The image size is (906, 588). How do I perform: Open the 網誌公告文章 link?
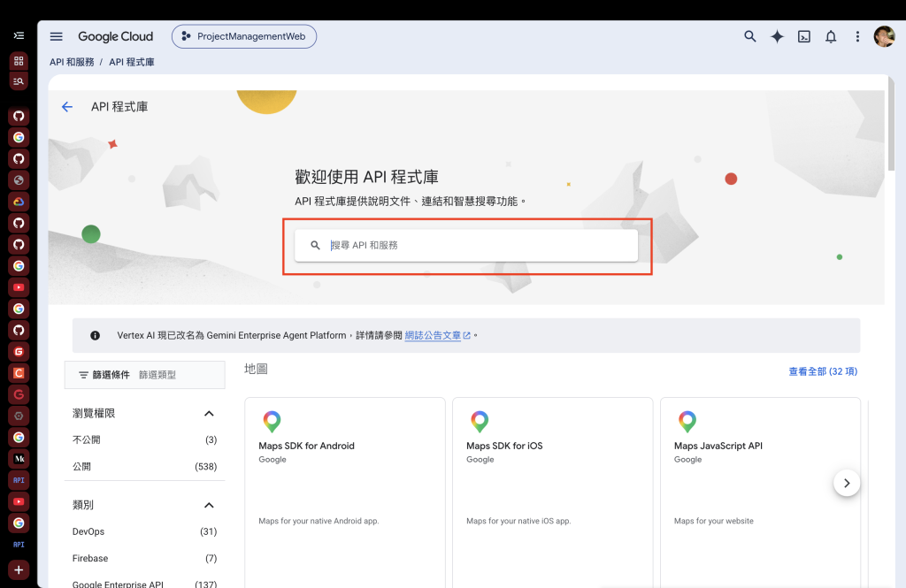point(437,335)
